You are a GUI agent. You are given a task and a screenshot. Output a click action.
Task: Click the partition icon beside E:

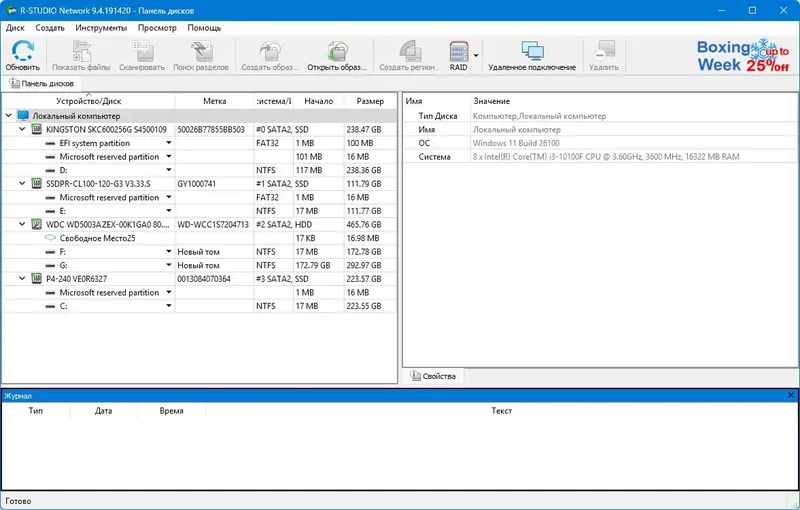tap(51, 211)
